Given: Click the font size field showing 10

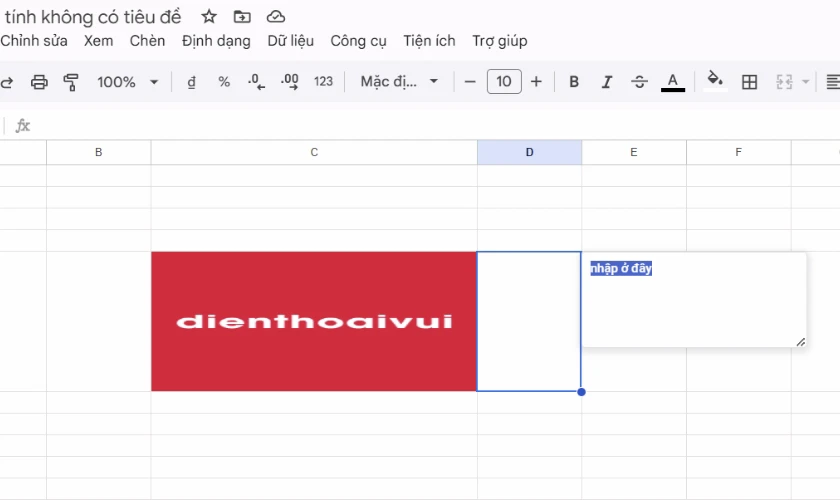Looking at the screenshot, I should click(x=504, y=81).
